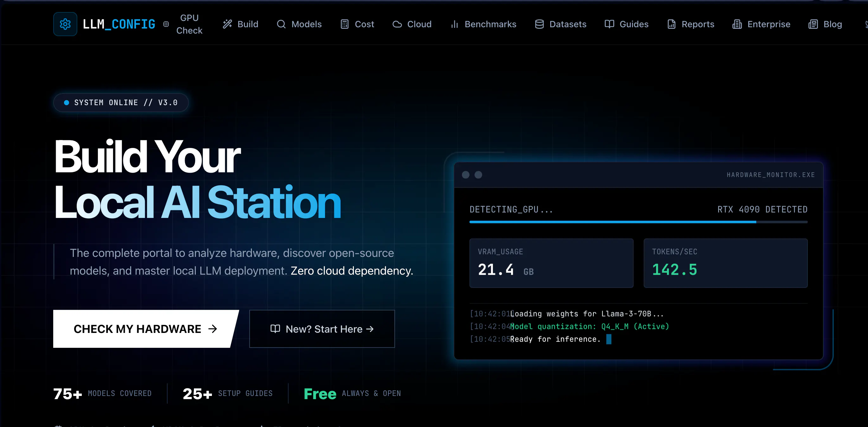The height and width of the screenshot is (427, 868).
Task: Click the LLM_CONFIG brand name
Action: coord(119,24)
